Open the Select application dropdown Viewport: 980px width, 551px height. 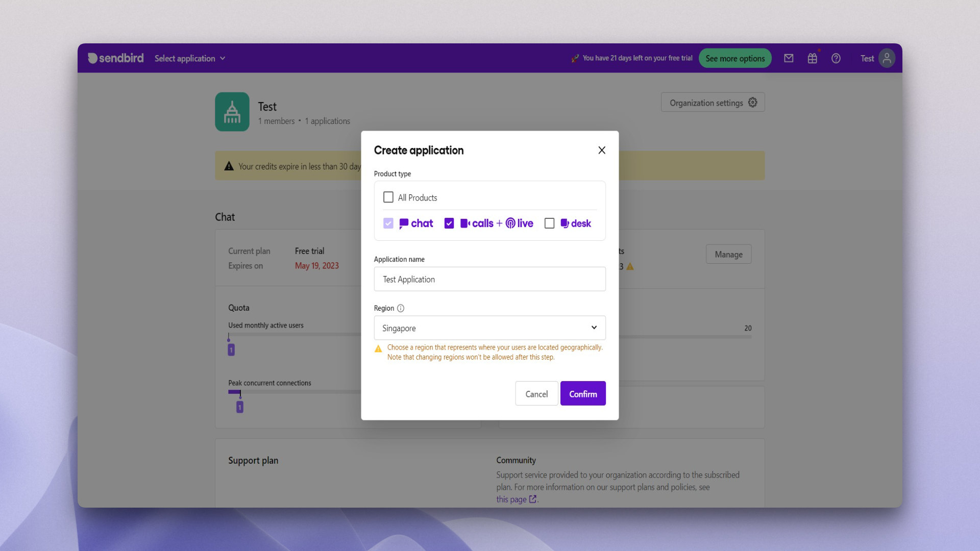point(189,58)
